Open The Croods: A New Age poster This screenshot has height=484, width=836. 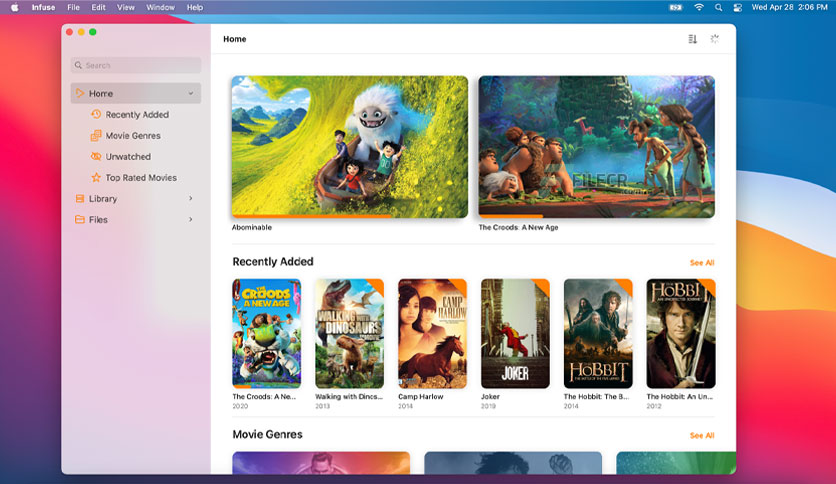267,334
